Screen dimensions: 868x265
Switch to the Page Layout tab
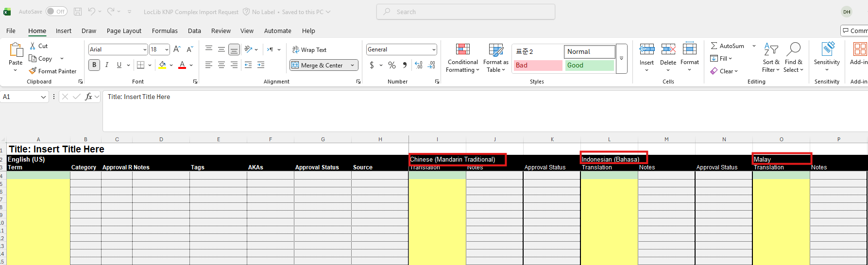[124, 31]
